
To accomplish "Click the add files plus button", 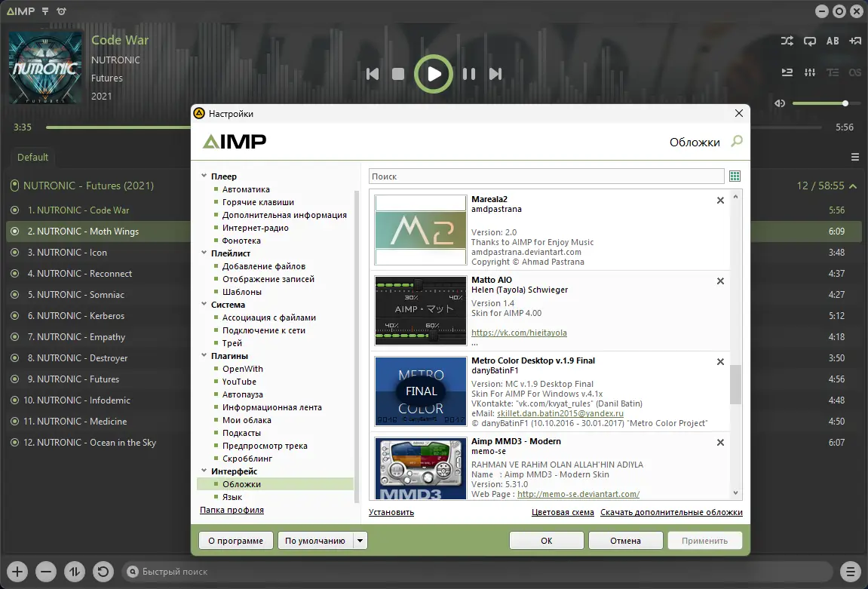I will (x=17, y=572).
